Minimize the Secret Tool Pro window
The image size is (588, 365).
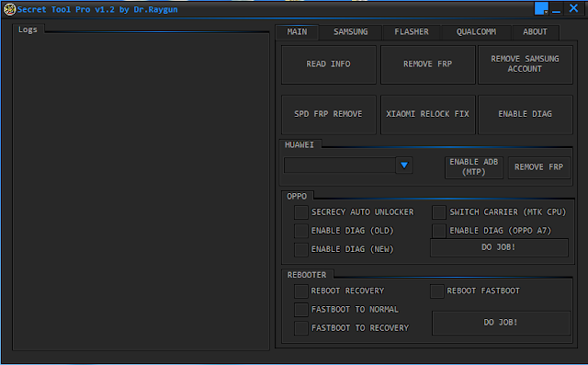point(557,9)
